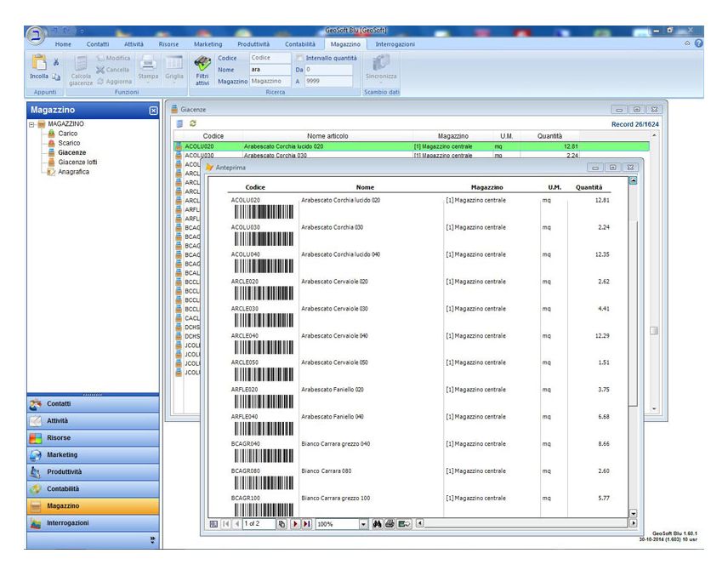
Task: Expand the navigation pane options chevron
Action: pyautogui.click(x=153, y=539)
